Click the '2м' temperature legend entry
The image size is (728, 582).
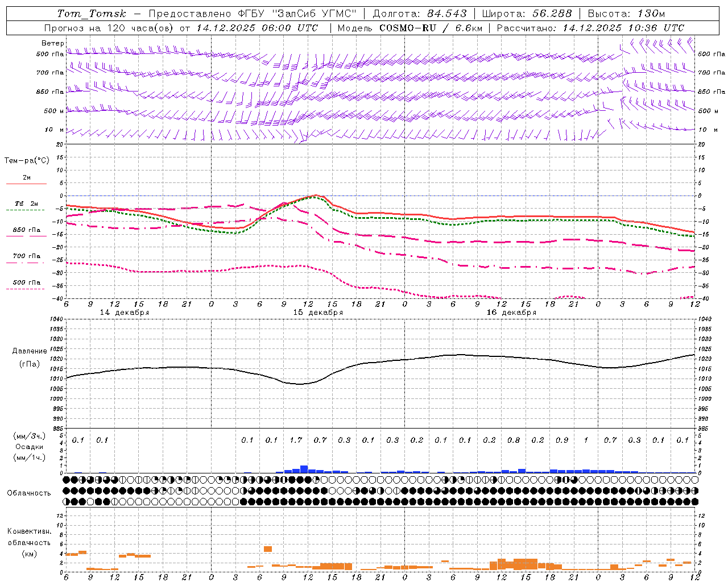pos(27,178)
